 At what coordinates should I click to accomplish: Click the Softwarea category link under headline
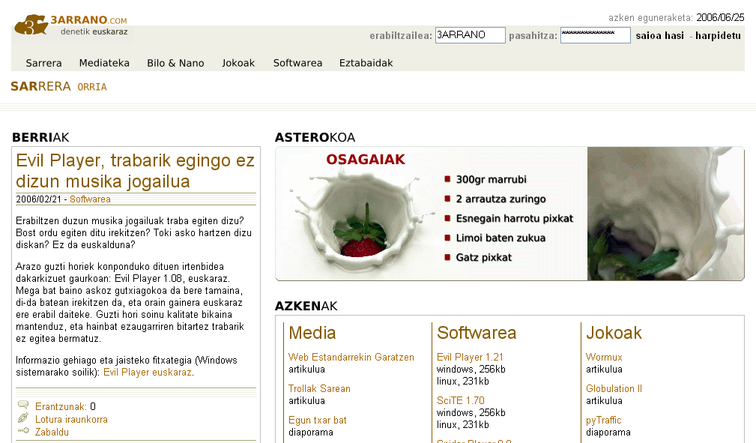click(90, 199)
